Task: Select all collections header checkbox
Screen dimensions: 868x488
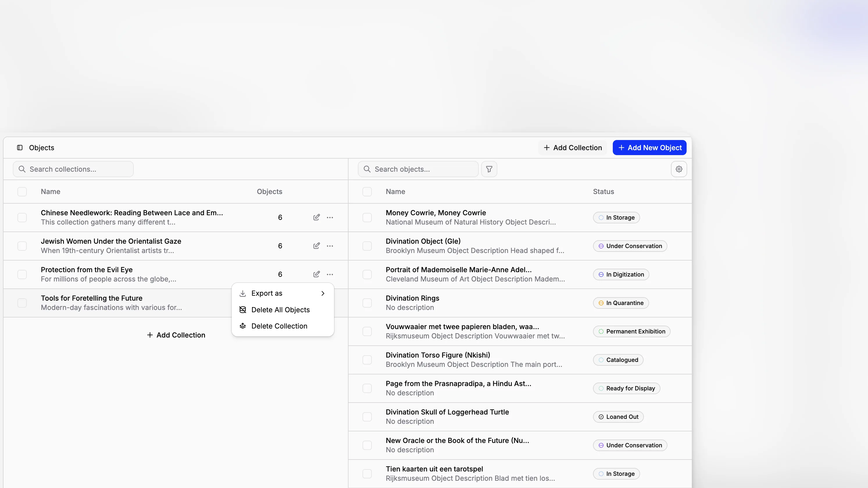Action: pyautogui.click(x=22, y=192)
